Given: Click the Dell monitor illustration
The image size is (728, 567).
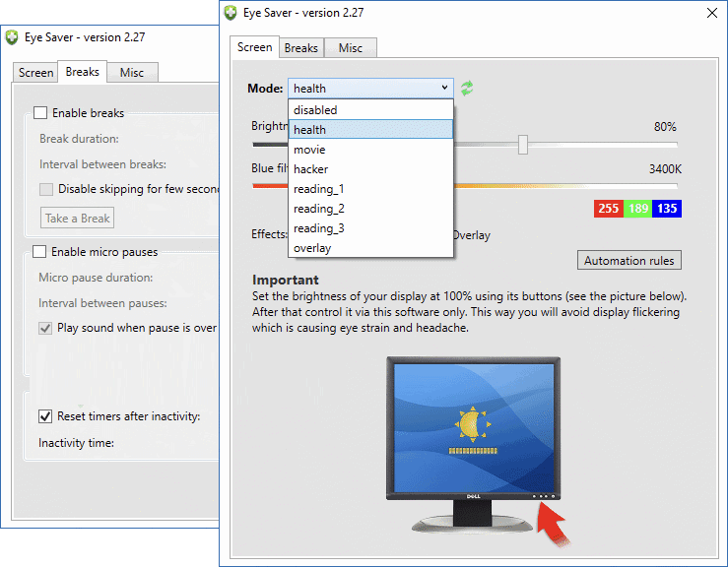Looking at the screenshot, I should click(x=473, y=433).
